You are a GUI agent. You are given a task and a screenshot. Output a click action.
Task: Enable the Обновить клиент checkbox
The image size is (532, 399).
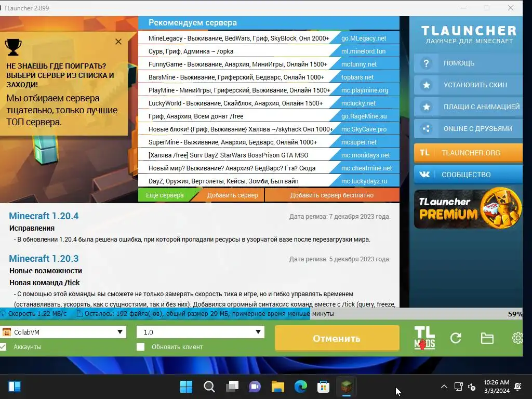[140, 347]
